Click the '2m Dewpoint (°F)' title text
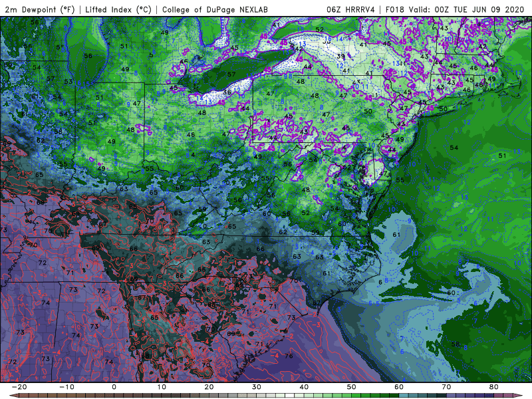This screenshot has height=399, width=532. 39,10
